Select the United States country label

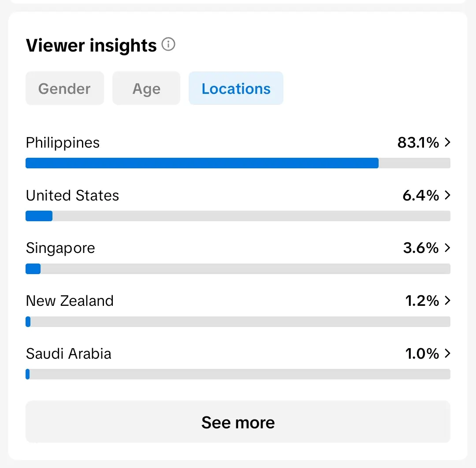pyautogui.click(x=72, y=195)
